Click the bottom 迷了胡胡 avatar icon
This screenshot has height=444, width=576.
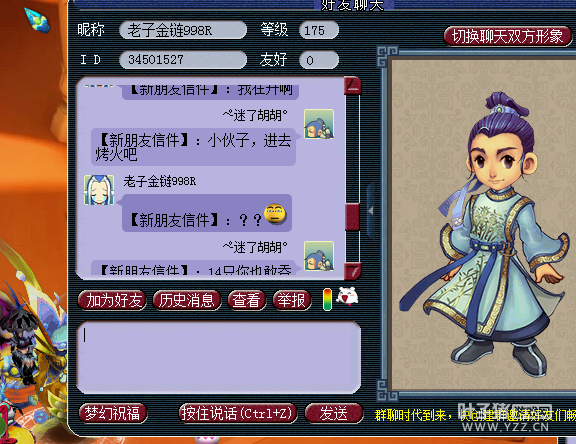coord(319,256)
